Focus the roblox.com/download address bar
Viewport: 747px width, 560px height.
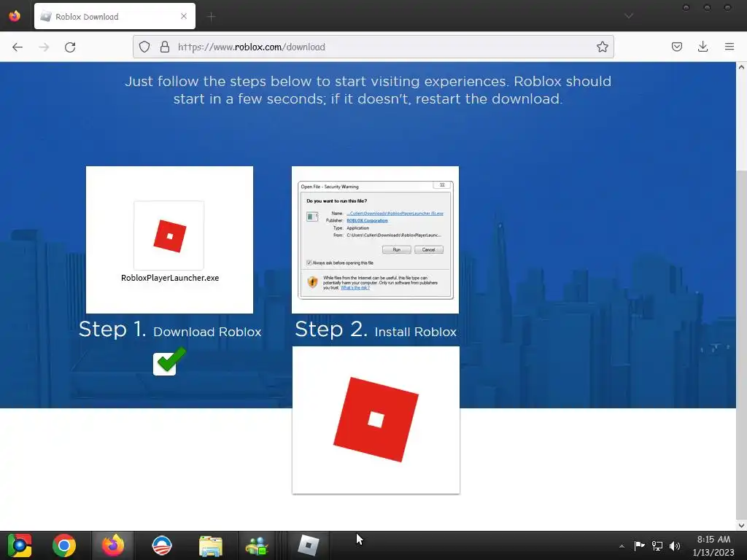373,47
